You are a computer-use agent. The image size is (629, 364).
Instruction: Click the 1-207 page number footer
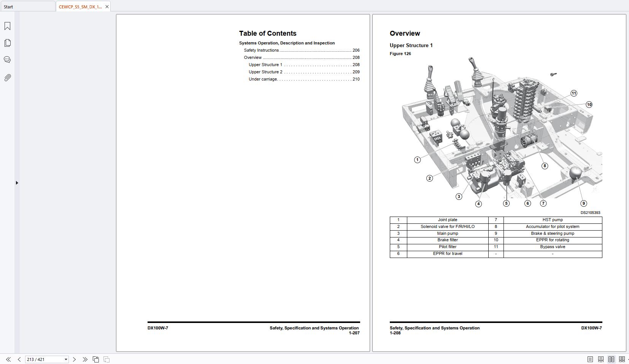[x=354, y=333]
